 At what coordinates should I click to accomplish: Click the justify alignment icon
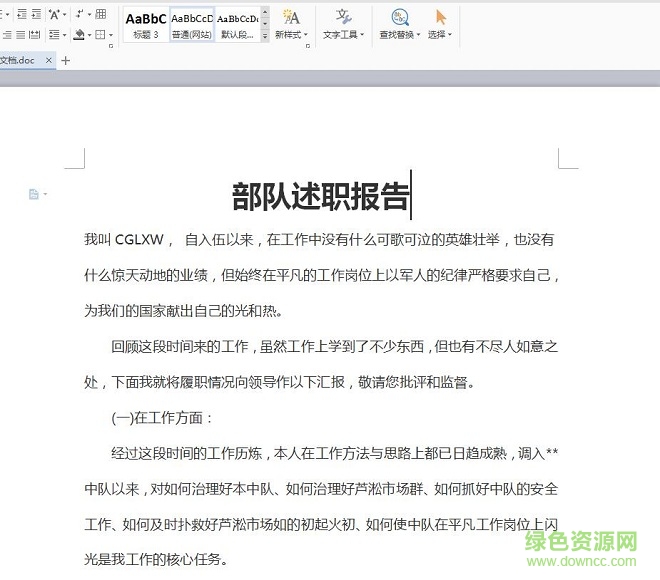click(x=21, y=35)
